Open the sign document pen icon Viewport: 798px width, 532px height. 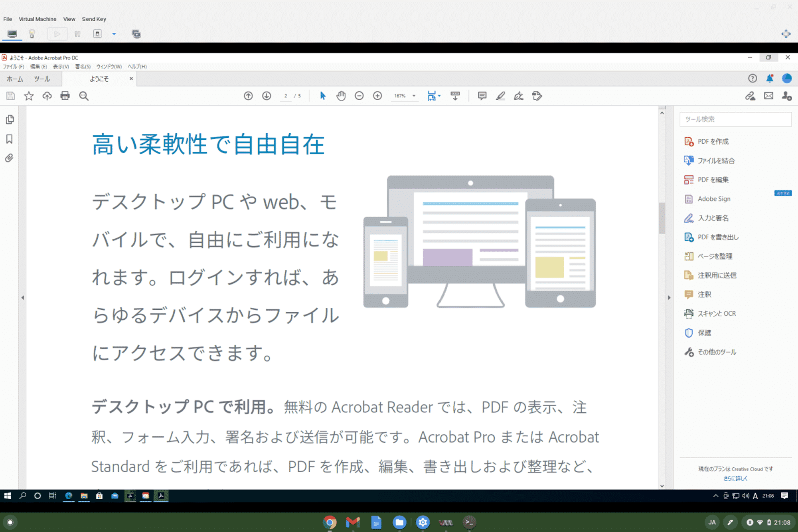tap(519, 96)
